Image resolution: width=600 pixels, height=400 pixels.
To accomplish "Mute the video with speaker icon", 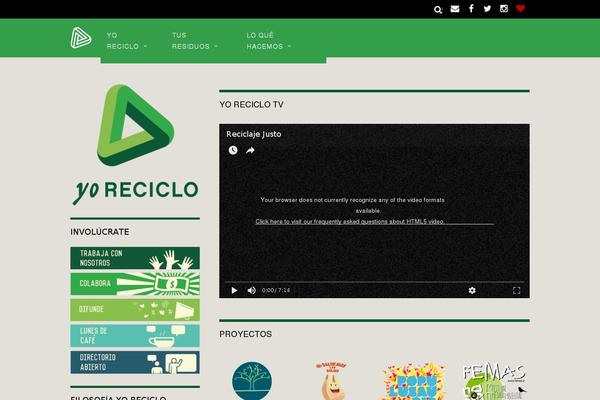I will 251,291.
